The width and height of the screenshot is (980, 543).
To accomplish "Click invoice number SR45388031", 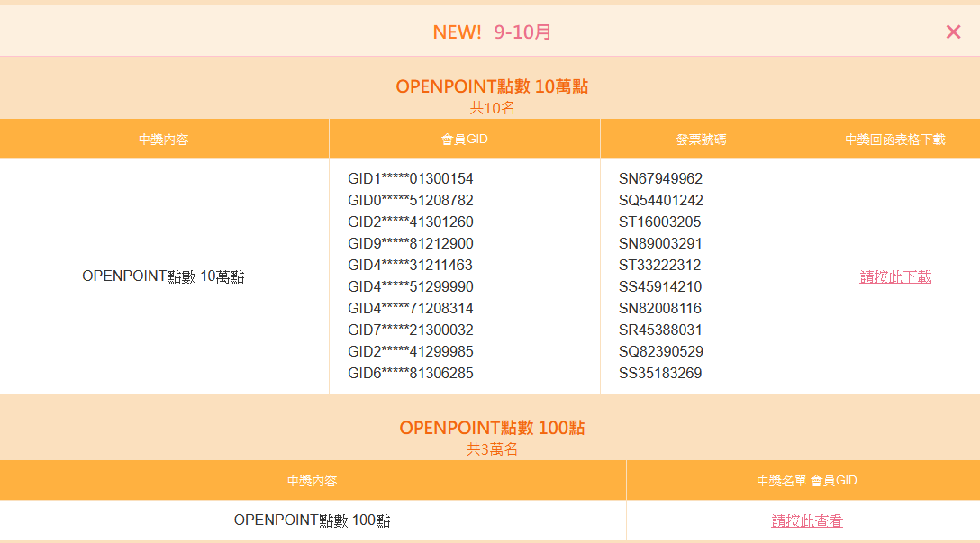I will click(660, 330).
